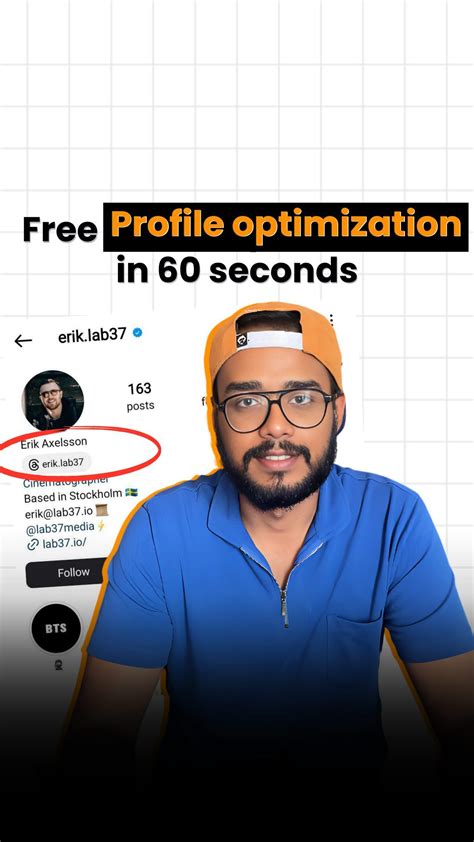Click the logo patch on the orange cap
This screenshot has height=842, width=474.
[242, 341]
